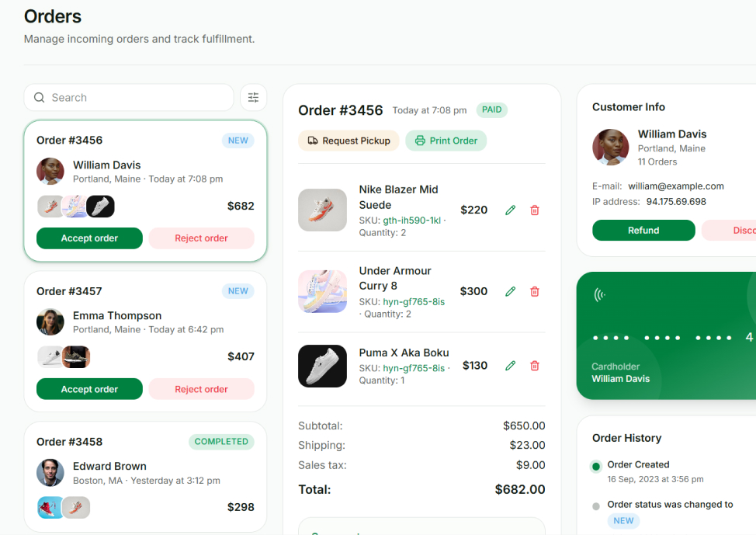Open William Davis avatar in Customer Info
This screenshot has height=535, width=756.
click(610, 147)
